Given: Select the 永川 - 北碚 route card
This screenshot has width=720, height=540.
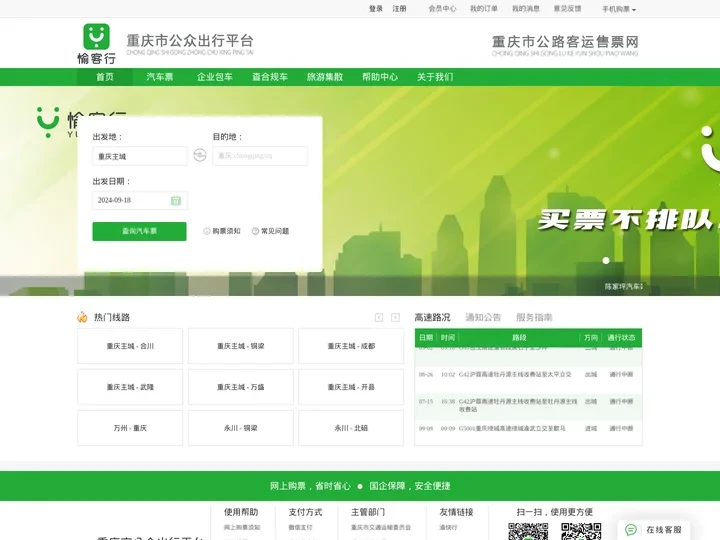Looking at the screenshot, I should pyautogui.click(x=351, y=428).
